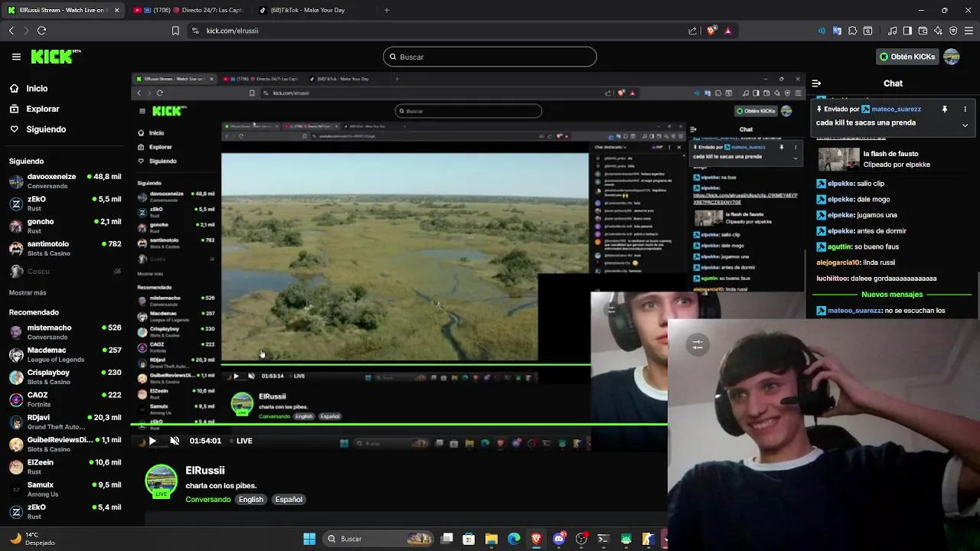The image size is (980, 551).
Task: Open a new browser tab with plus
Action: (x=387, y=10)
